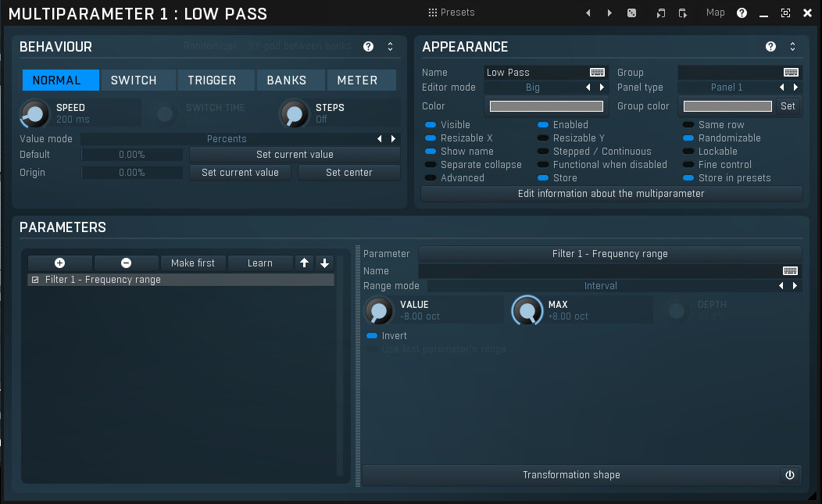This screenshot has width=822, height=504.
Task: Go to the previous preset arrow
Action: [x=588, y=13]
